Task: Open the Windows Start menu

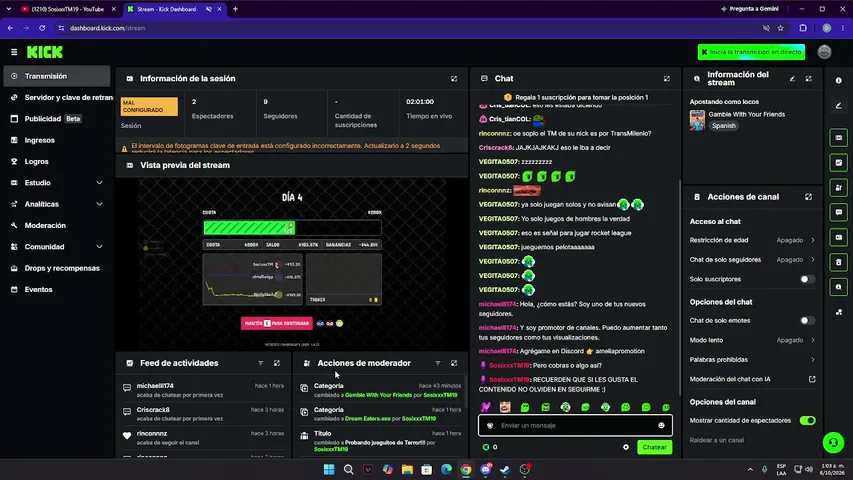Action: (x=329, y=470)
